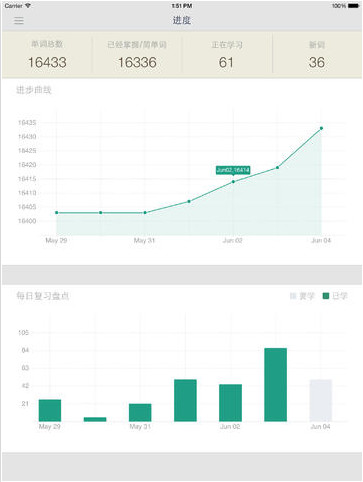Tap the Jun02,16414 tooltip label
This screenshot has width=363, height=482.
pyautogui.click(x=233, y=170)
